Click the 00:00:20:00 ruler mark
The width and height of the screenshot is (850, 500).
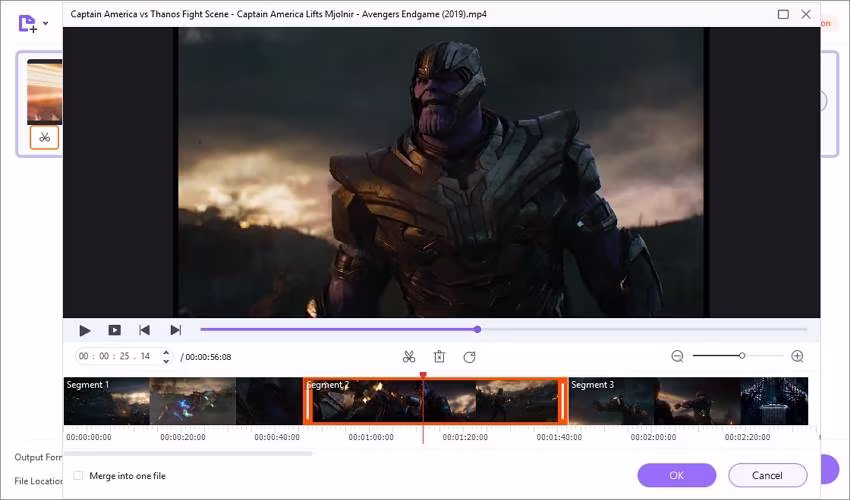[x=183, y=437]
